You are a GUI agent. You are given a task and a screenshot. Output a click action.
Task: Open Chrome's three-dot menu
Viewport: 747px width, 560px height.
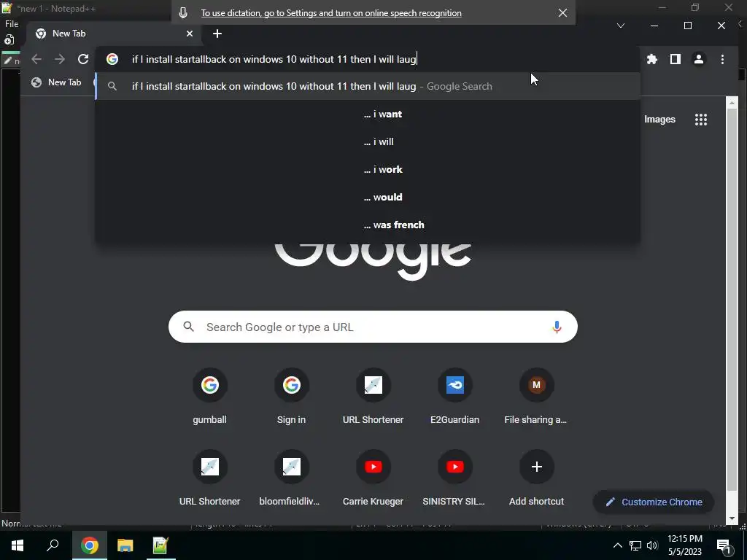point(722,59)
